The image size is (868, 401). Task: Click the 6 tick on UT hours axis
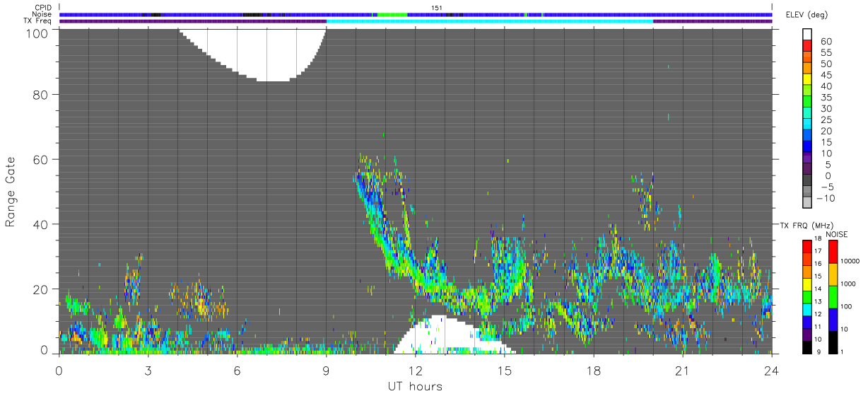click(x=237, y=371)
